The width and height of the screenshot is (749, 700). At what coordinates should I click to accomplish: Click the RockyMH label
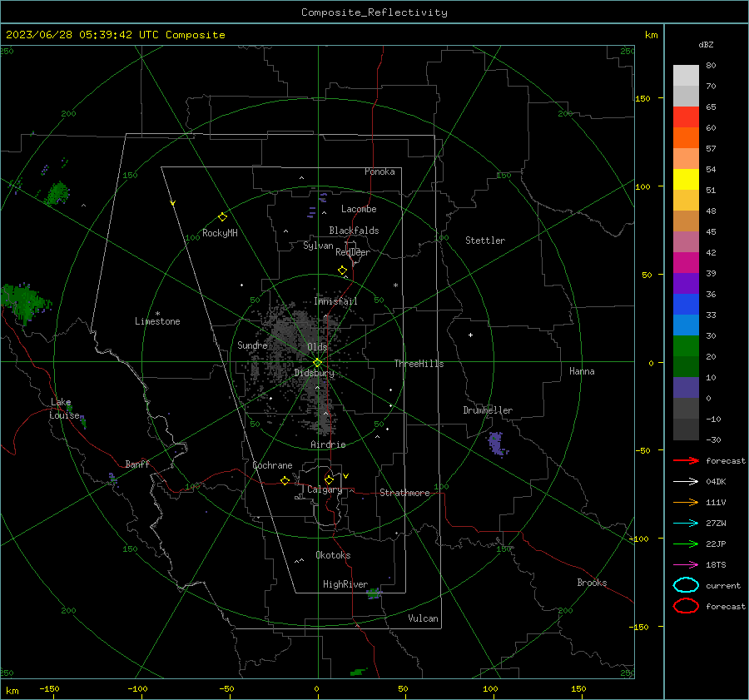(220, 233)
